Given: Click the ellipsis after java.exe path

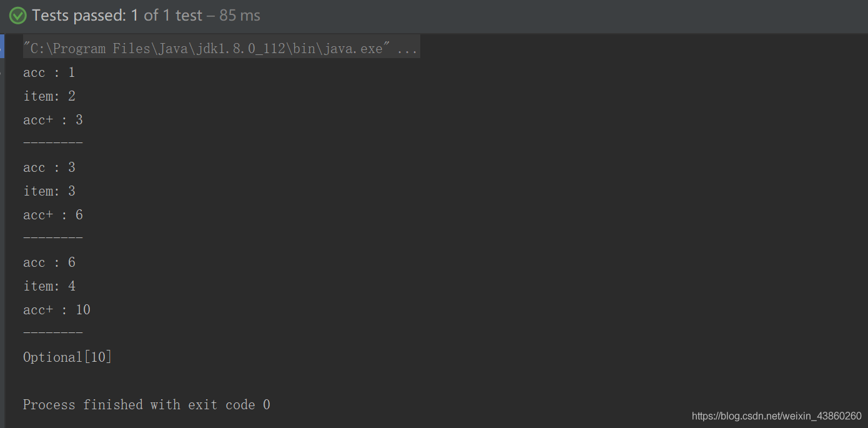Looking at the screenshot, I should [x=407, y=49].
